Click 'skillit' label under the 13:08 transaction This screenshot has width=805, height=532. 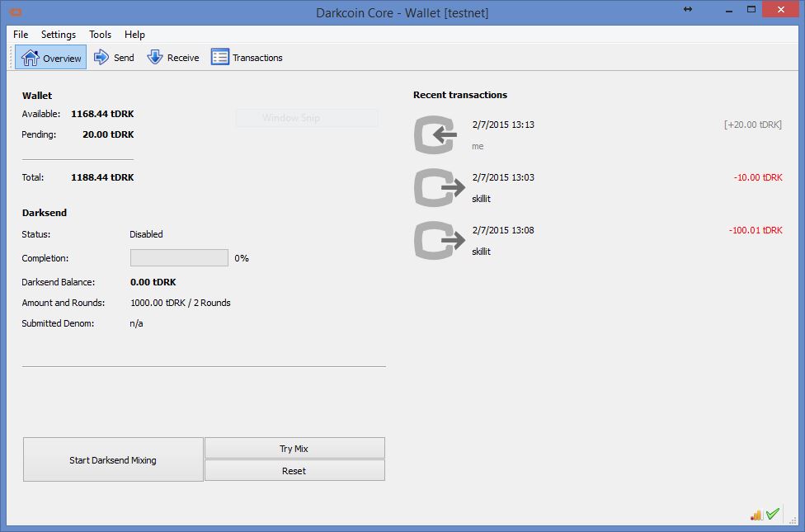pyautogui.click(x=481, y=252)
